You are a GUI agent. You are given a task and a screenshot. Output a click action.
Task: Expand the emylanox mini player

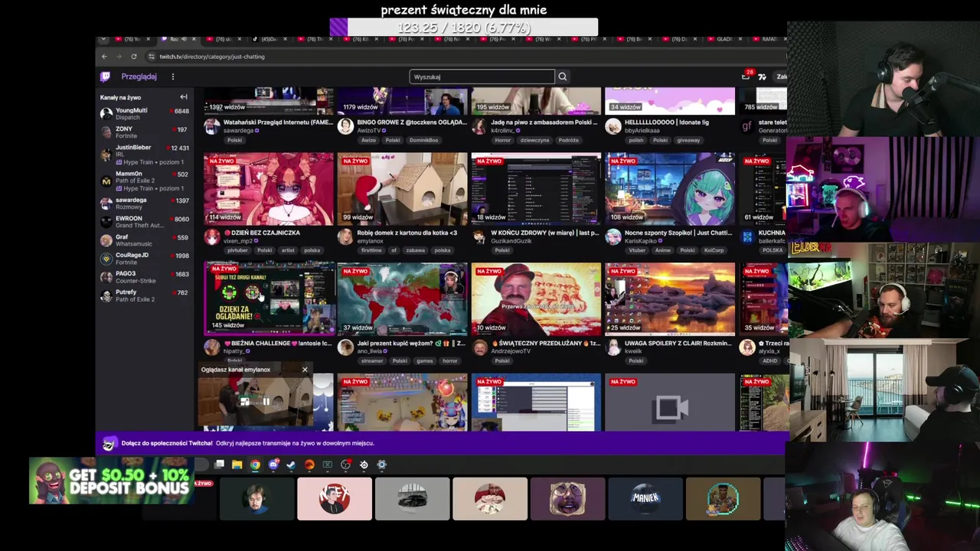pos(245,402)
